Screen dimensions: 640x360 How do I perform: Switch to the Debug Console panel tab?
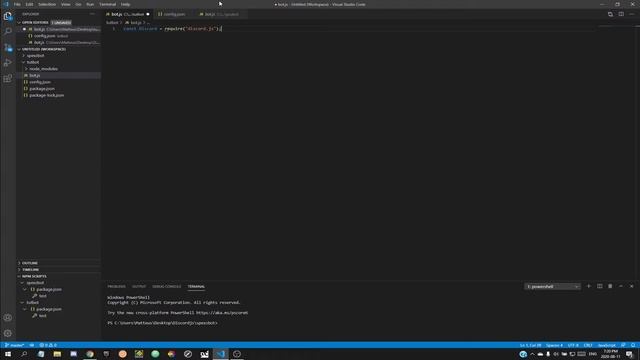(167, 287)
